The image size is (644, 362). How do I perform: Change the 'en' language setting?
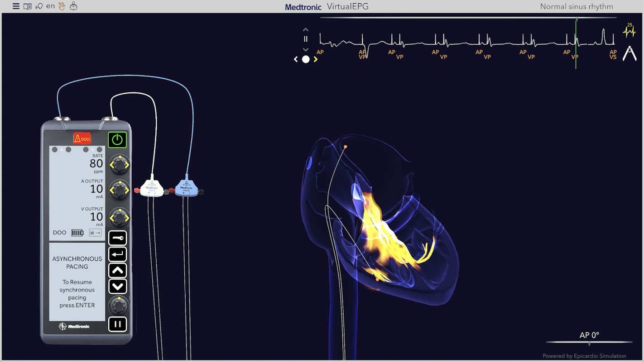(50, 6)
